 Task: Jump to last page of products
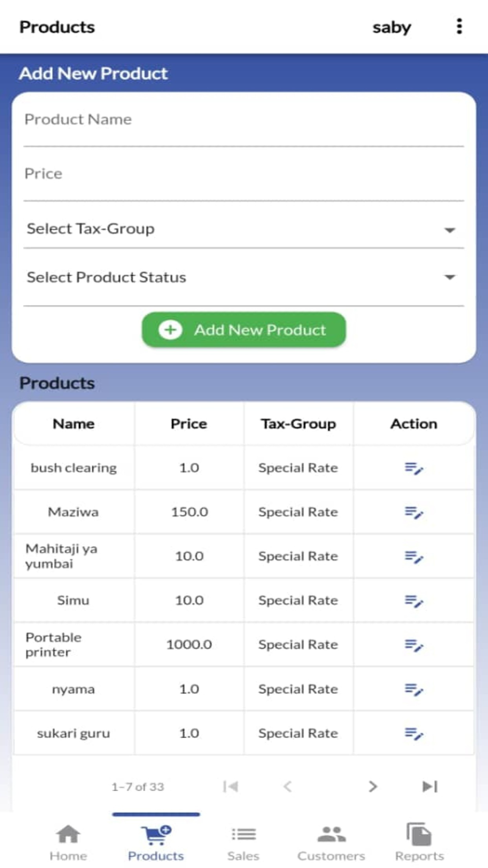[429, 786]
